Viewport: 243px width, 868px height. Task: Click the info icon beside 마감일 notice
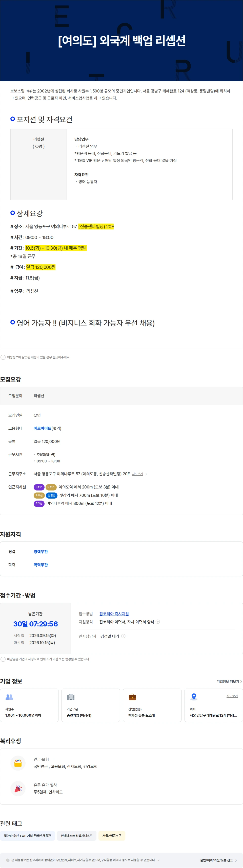pyautogui.click(x=3, y=659)
